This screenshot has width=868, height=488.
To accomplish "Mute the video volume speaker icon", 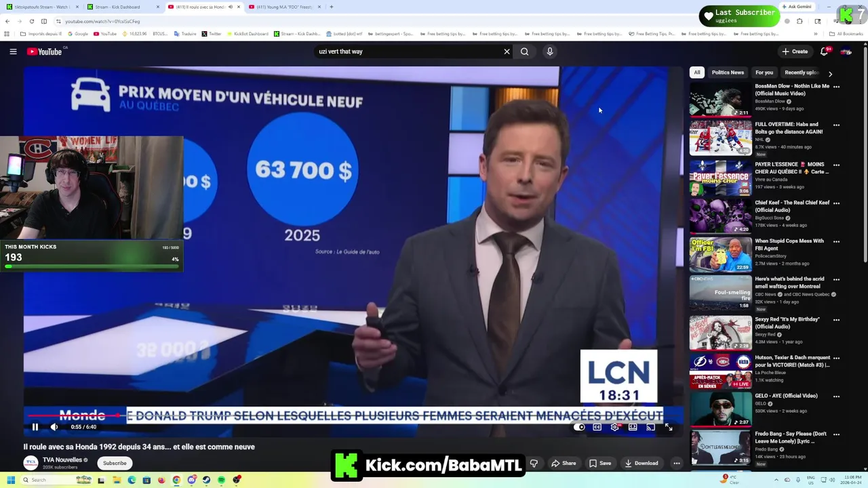I will (x=54, y=427).
